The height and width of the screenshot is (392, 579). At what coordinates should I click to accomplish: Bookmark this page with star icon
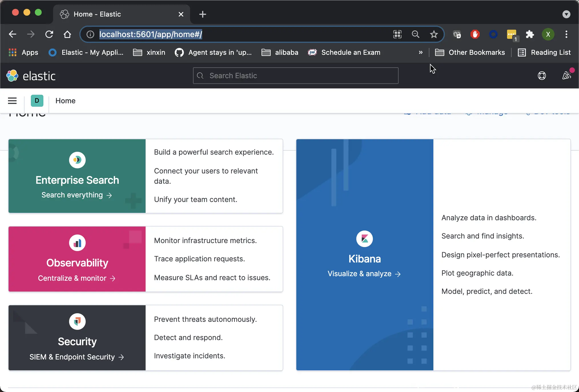(x=434, y=35)
